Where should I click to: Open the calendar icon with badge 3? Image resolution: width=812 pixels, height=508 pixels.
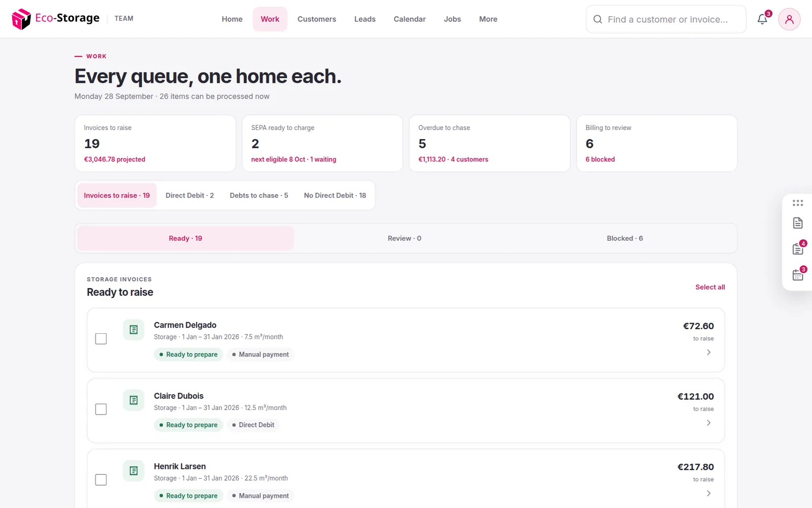(798, 275)
